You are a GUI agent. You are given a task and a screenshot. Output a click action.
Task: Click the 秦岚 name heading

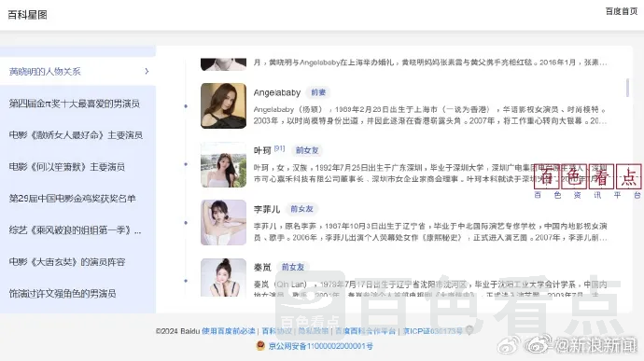(262, 268)
